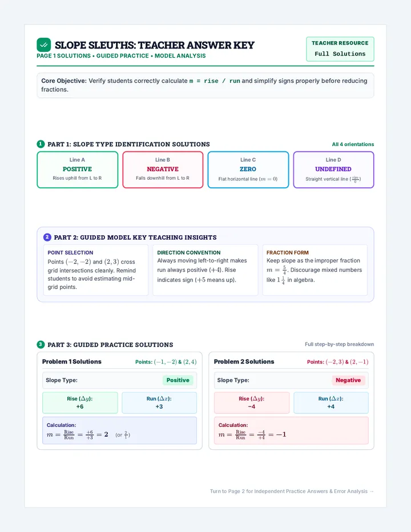Click the Point Selection insight card
The width and height of the screenshot is (411, 532).
[96, 270]
